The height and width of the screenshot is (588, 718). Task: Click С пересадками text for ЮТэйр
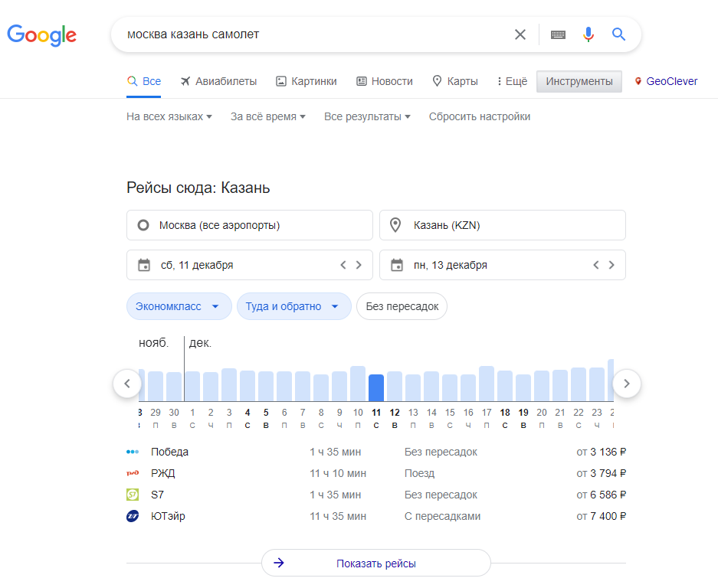(x=442, y=516)
